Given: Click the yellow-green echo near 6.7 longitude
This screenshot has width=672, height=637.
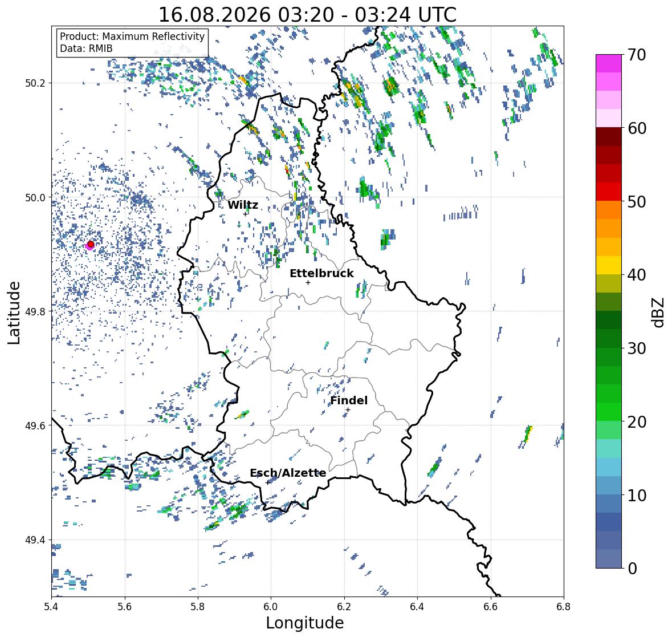Looking at the screenshot, I should [528, 434].
